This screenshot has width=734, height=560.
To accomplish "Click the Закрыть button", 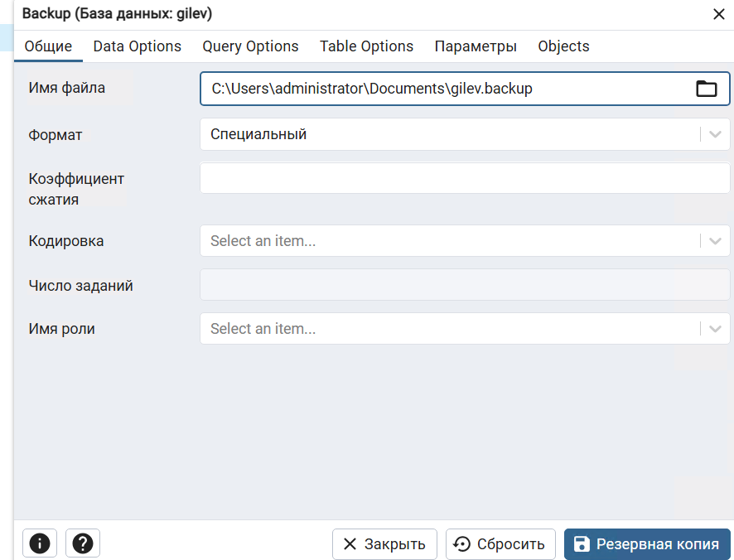I will coord(384,544).
